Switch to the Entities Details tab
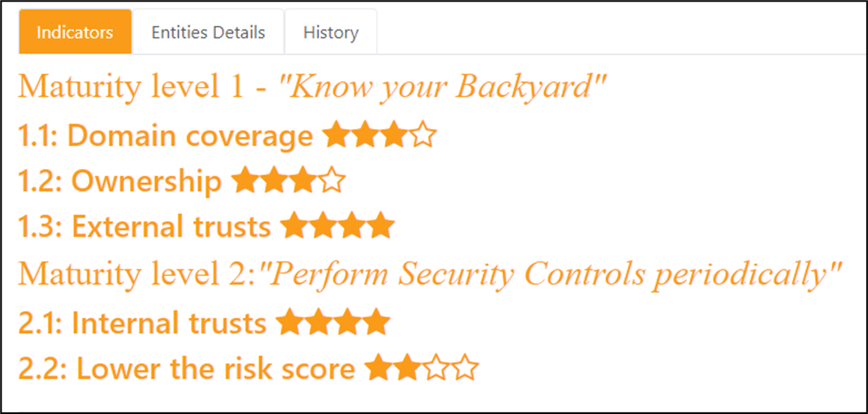This screenshot has height=414, width=868. (208, 32)
